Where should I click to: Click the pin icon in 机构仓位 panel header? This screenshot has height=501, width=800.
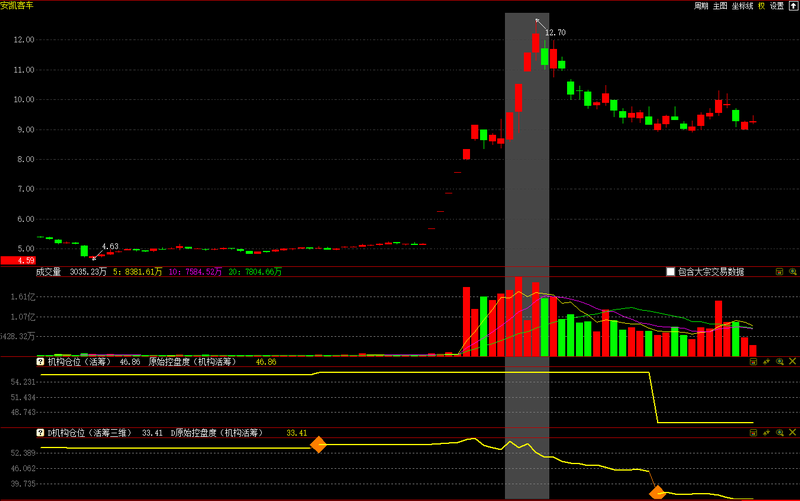(x=766, y=362)
